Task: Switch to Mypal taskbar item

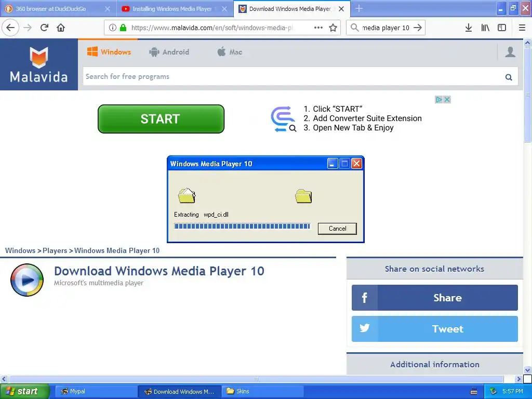Action: coord(96,391)
